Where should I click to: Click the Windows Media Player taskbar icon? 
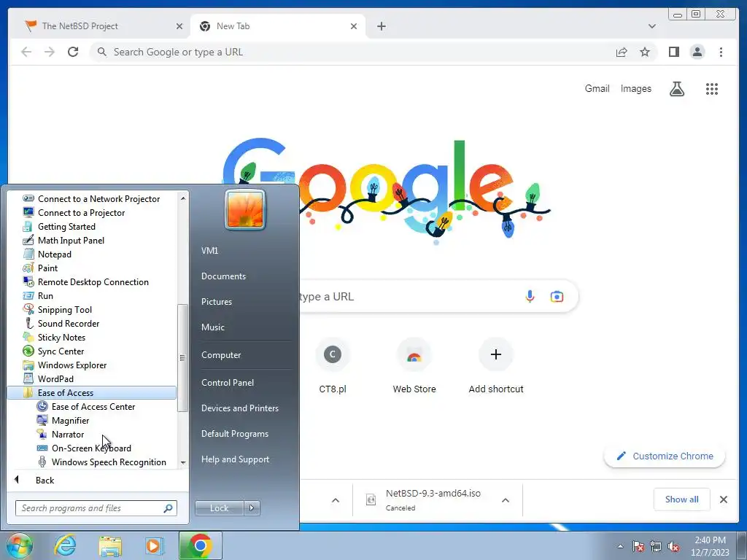(x=153, y=545)
